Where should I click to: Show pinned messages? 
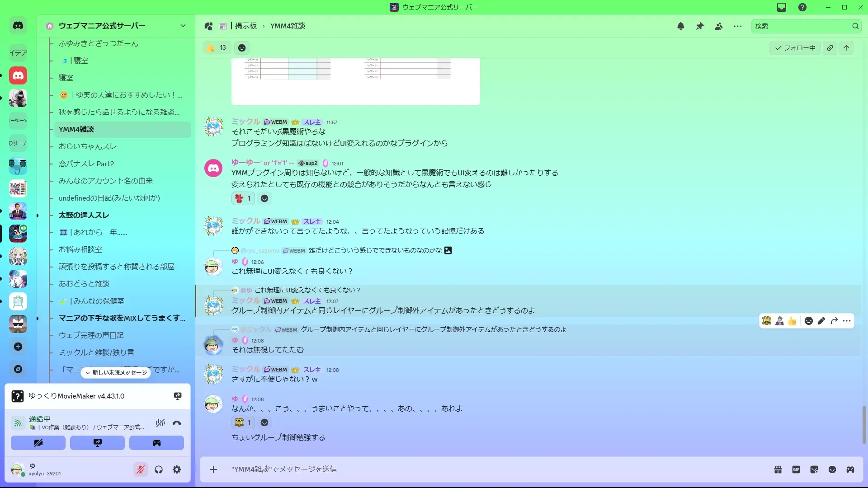[700, 26]
